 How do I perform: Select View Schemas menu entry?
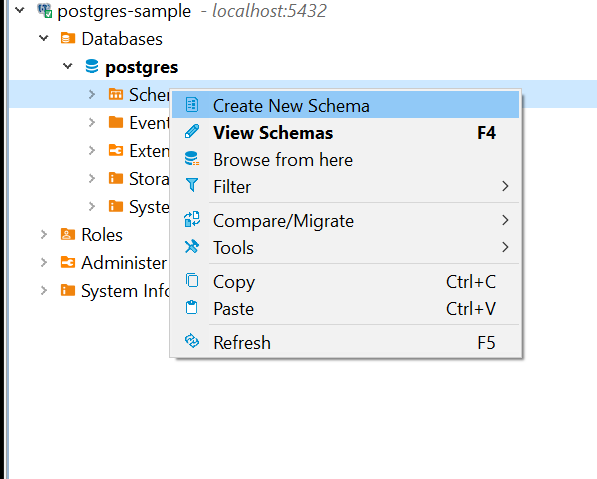(345, 133)
